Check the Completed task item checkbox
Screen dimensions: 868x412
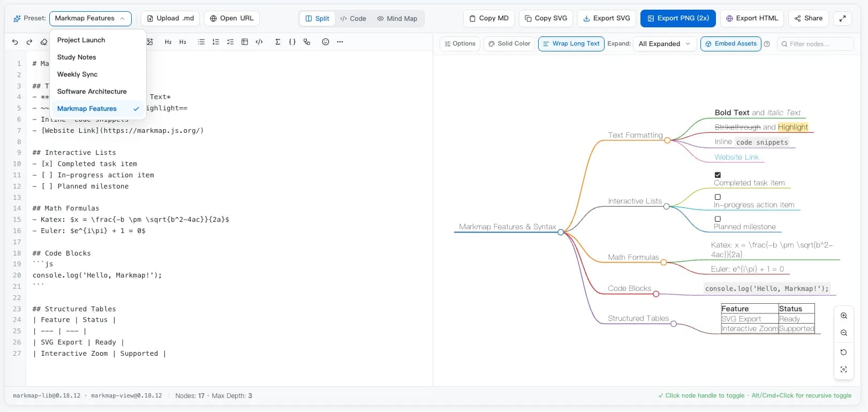click(718, 175)
